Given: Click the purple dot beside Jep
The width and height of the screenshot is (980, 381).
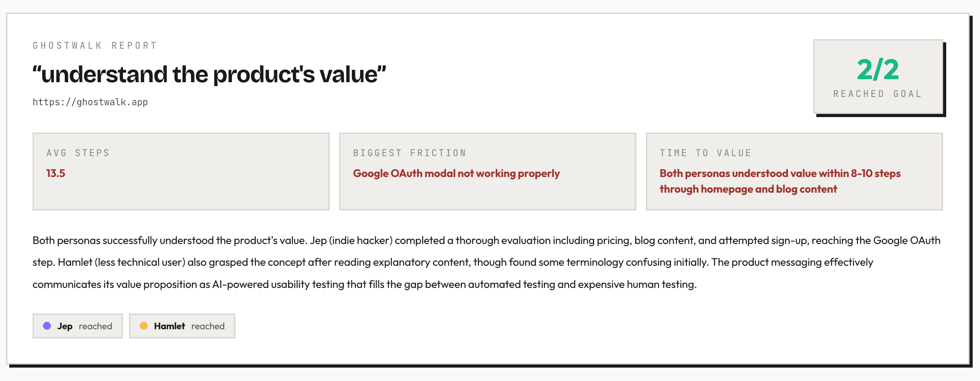Looking at the screenshot, I should (x=47, y=326).
